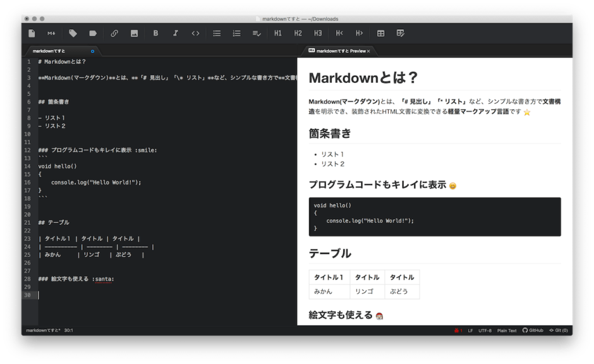Image resolution: width=594 pixels, height=364 pixels.
Task: Open the UTF-8 encoding selector
Action: coord(485,331)
